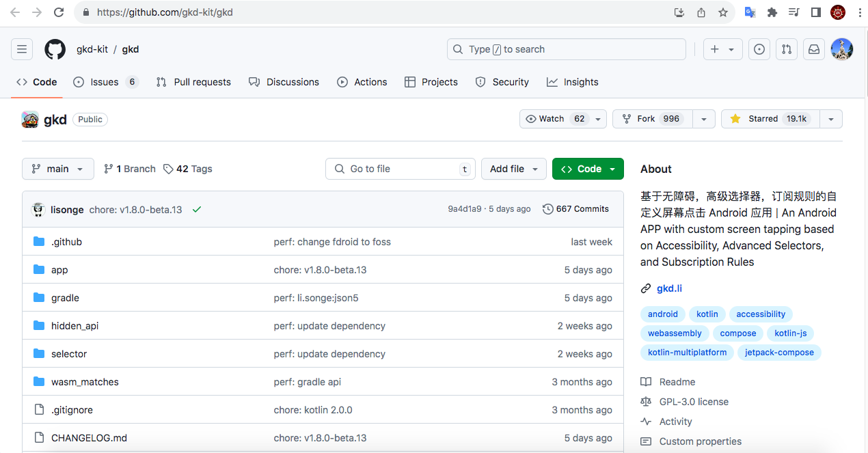Open the GPL-3.0 license link

pyautogui.click(x=694, y=402)
